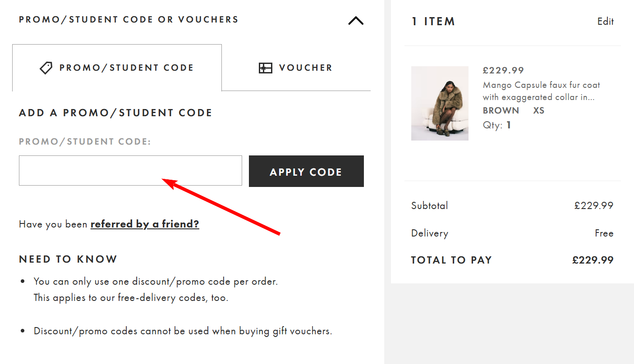The width and height of the screenshot is (634, 364).
Task: Select the Promo/Student Code tab label
Action: pyautogui.click(x=126, y=68)
